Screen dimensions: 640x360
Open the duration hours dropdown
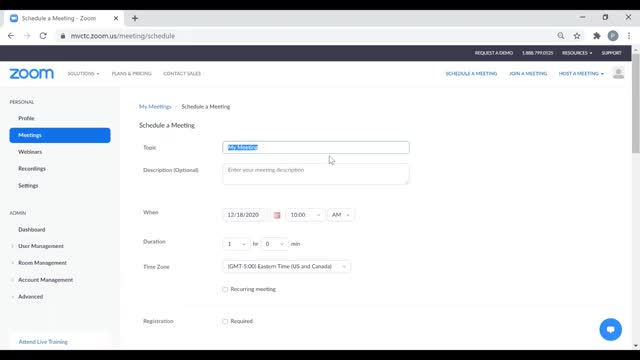(236, 244)
